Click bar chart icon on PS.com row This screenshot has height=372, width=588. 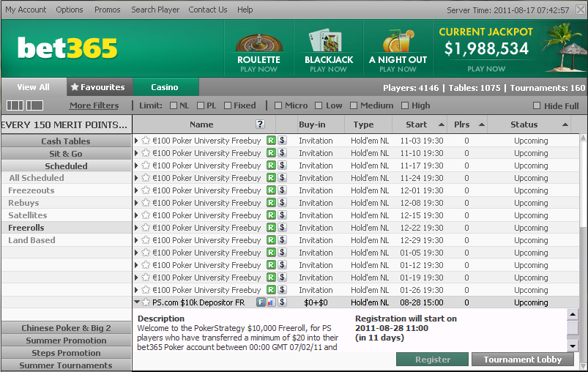point(271,302)
